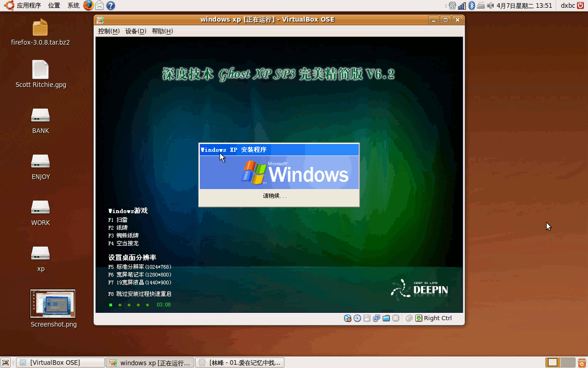This screenshot has height=368, width=588.
Task: Open the shared folders status icon
Action: point(386,318)
